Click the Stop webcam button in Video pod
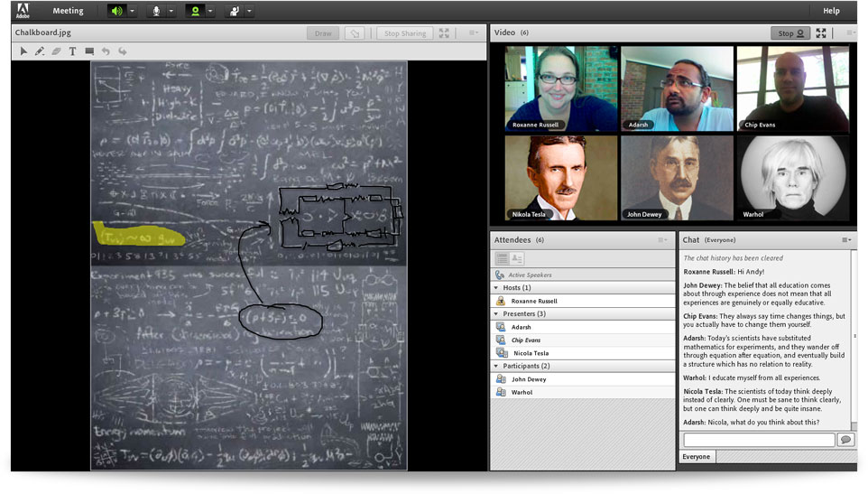 pos(790,33)
